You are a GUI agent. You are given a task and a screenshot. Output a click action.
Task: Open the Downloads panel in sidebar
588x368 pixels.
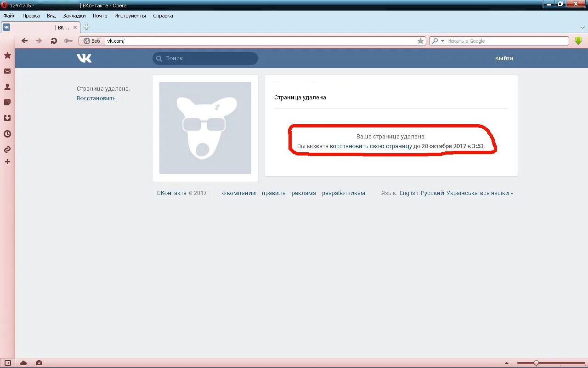pos(7,118)
